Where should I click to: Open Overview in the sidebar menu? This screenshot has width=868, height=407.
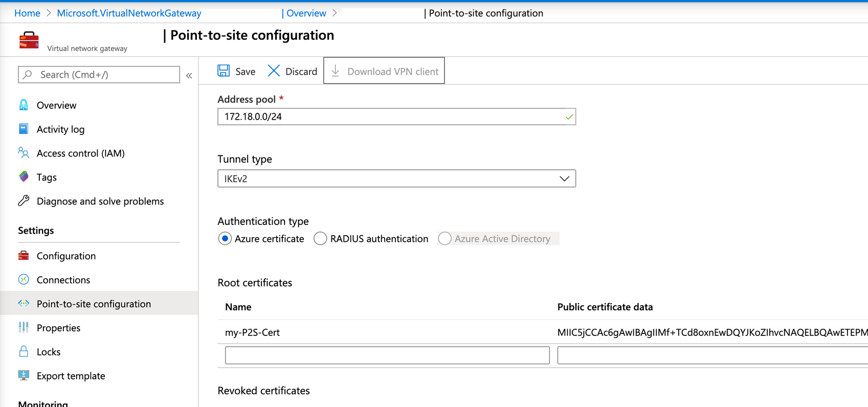click(x=56, y=105)
